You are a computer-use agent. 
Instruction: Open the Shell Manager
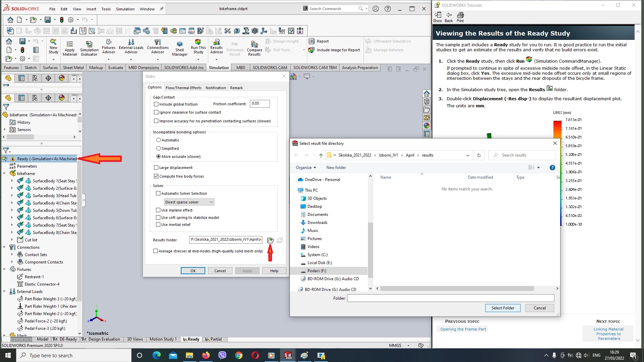180,49
